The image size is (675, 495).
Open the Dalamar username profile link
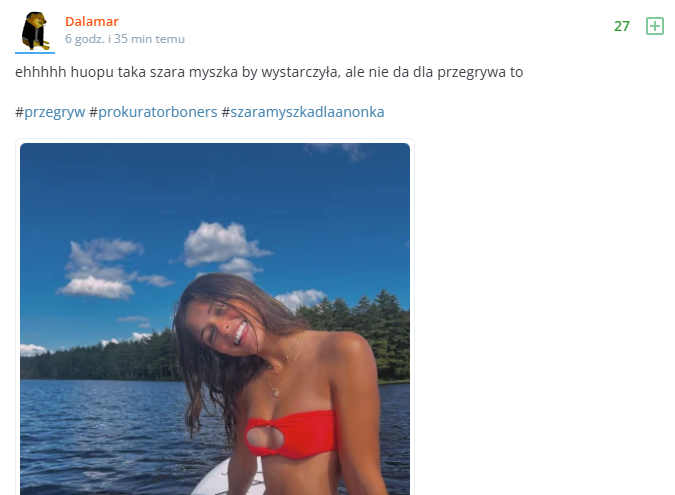[92, 22]
